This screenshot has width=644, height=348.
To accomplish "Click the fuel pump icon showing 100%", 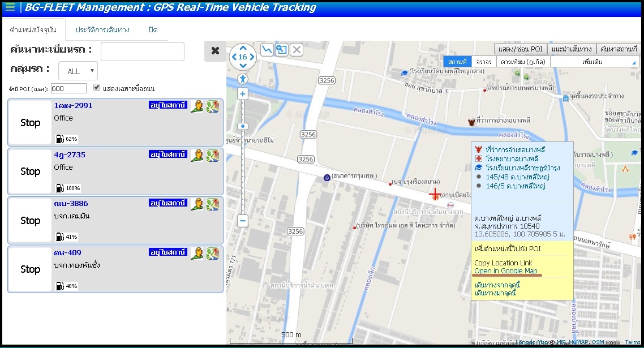I will 59,188.
